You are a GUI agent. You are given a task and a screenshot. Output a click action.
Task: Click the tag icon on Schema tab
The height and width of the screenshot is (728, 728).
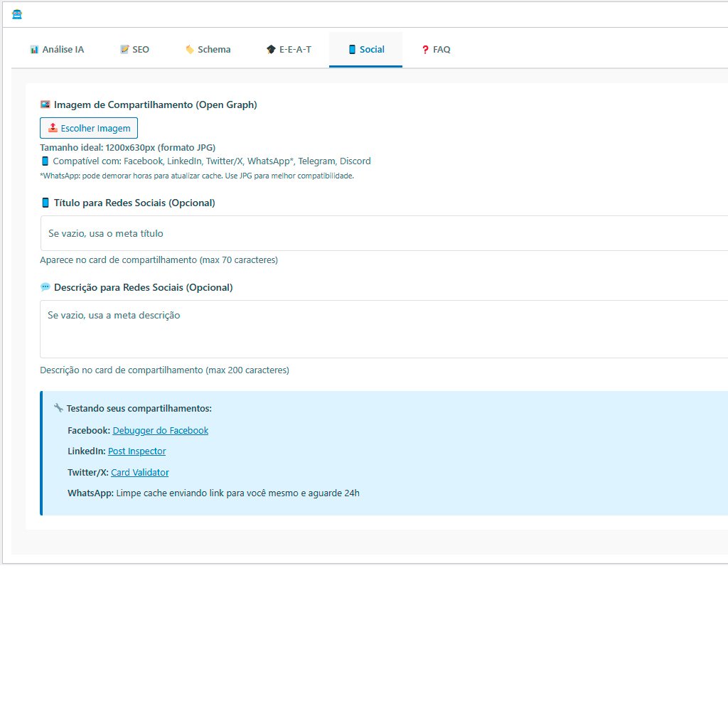pyautogui.click(x=189, y=50)
